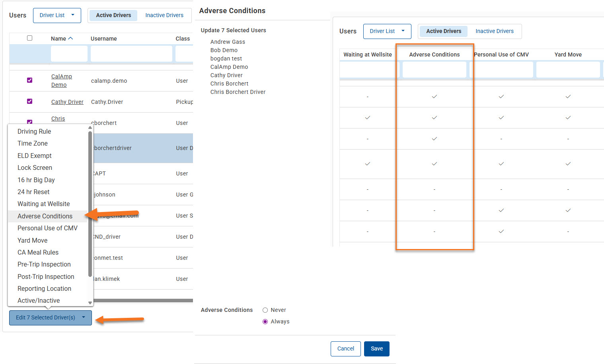The height and width of the screenshot is (364, 604).
Task: Click the Yard Move column header
Action: (x=568, y=55)
